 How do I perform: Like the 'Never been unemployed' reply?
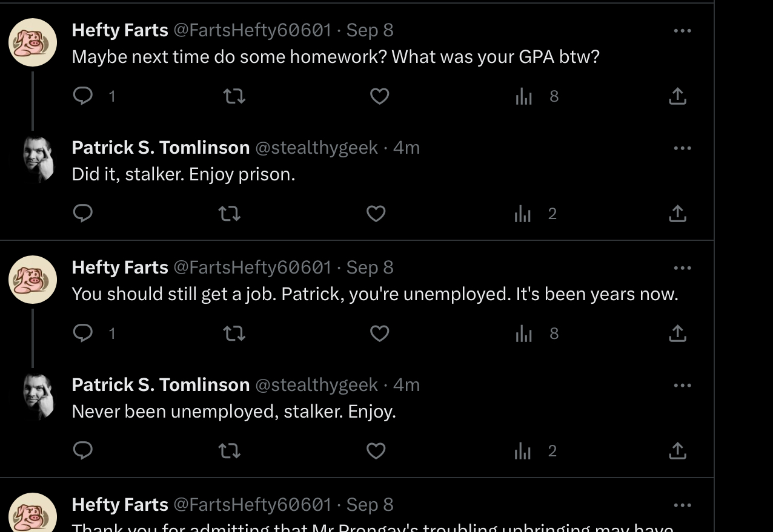click(x=376, y=450)
